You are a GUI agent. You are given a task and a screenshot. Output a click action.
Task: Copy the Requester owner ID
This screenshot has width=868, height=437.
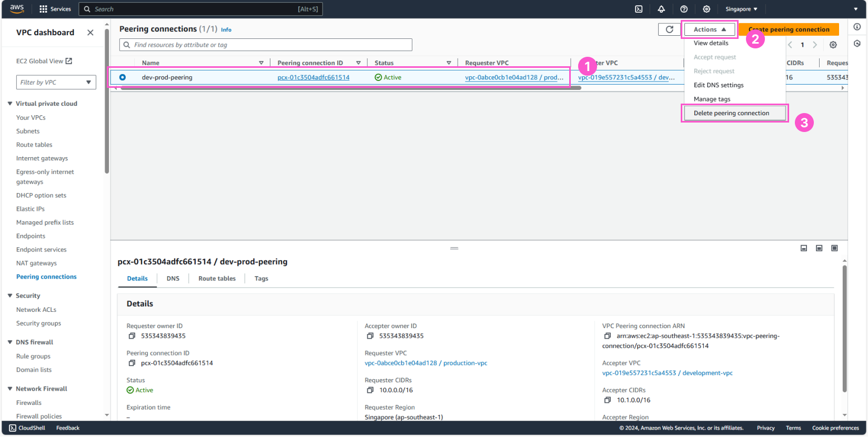[x=132, y=336]
